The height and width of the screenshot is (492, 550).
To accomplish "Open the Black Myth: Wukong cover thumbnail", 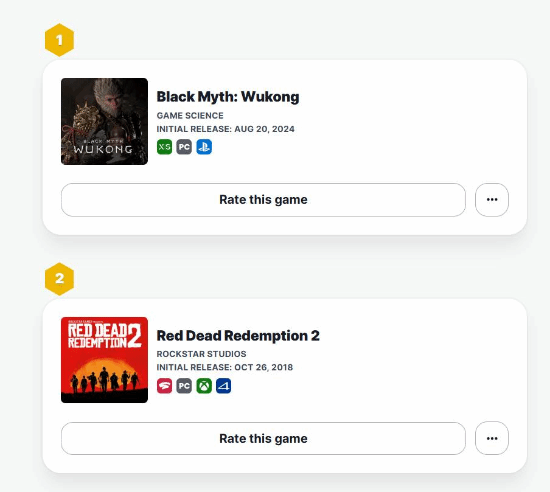I will pos(104,121).
